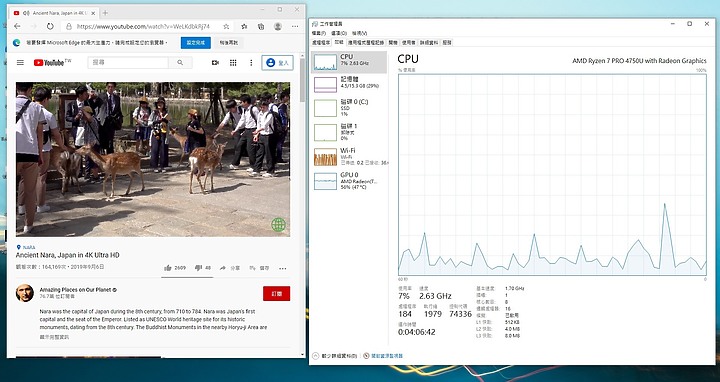
Task: Switch to Services tab in Task Manager
Action: [447, 42]
